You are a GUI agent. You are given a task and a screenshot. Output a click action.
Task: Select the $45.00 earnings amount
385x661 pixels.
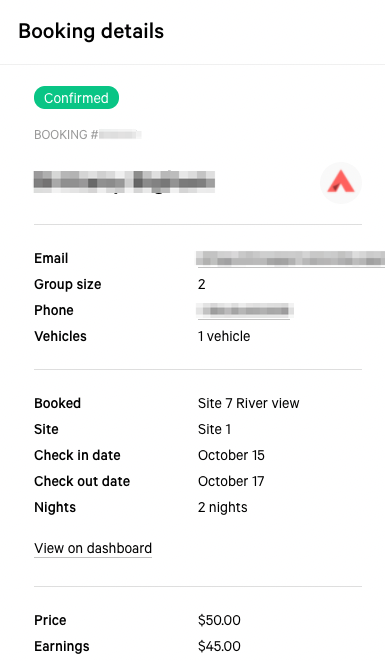coord(219,646)
